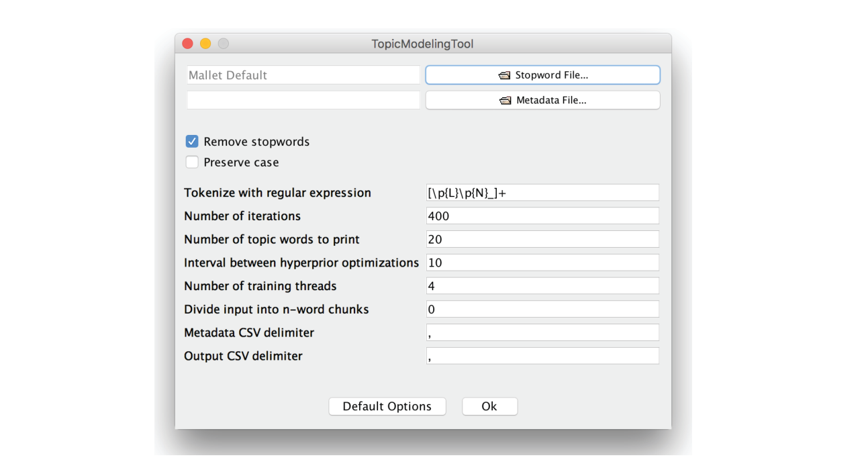This screenshot has width=868, height=468.
Task: Click the Number of iterations field
Action: [542, 216]
